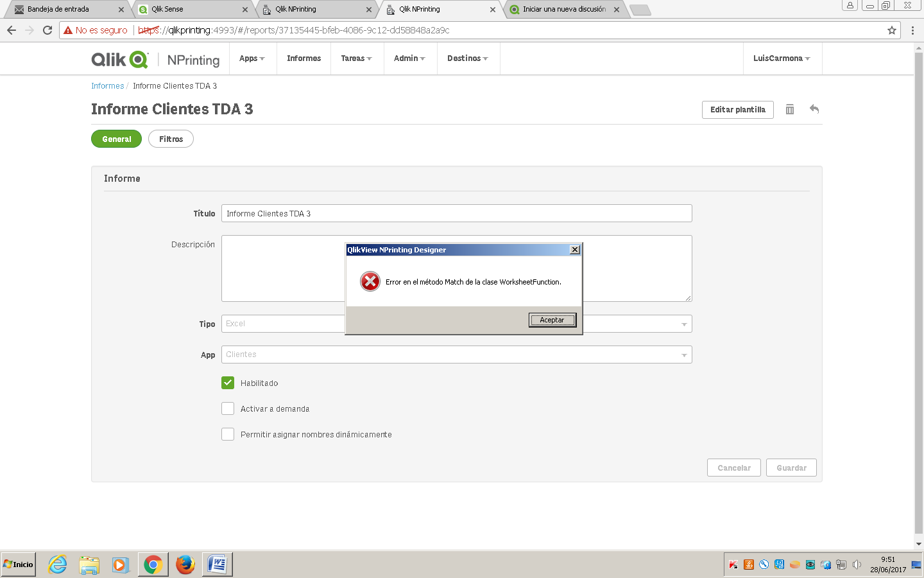Viewport: 924px width, 578px height.
Task: Click the back arrow icon beside trash
Action: point(814,109)
